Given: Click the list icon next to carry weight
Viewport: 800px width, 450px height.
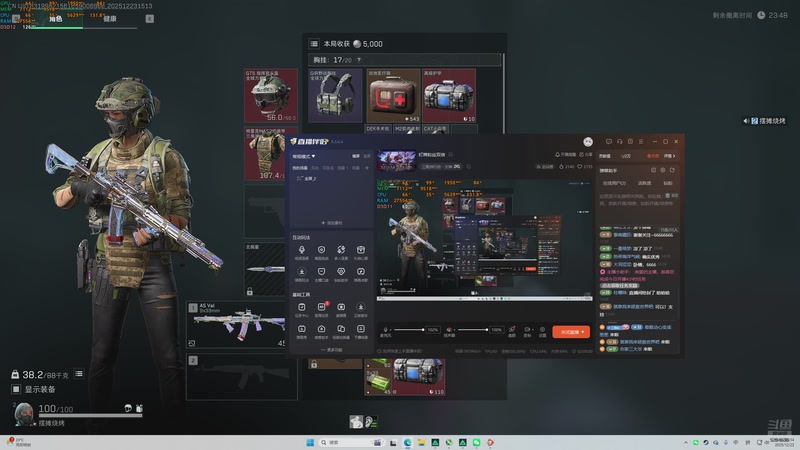Looking at the screenshot, I should [x=79, y=373].
